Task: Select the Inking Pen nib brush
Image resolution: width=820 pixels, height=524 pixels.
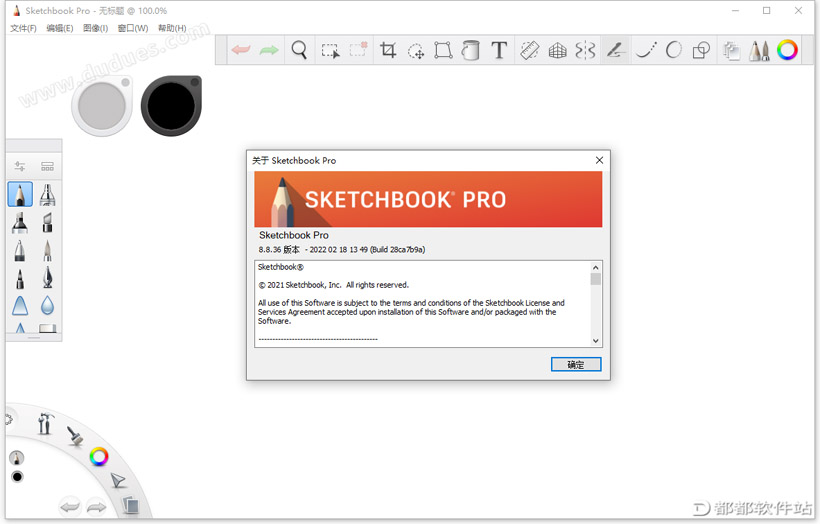Action: point(47,278)
